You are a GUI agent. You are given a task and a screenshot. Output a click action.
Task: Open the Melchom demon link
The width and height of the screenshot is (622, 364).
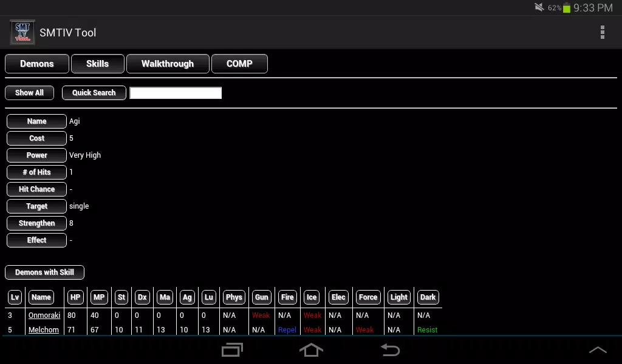click(44, 329)
